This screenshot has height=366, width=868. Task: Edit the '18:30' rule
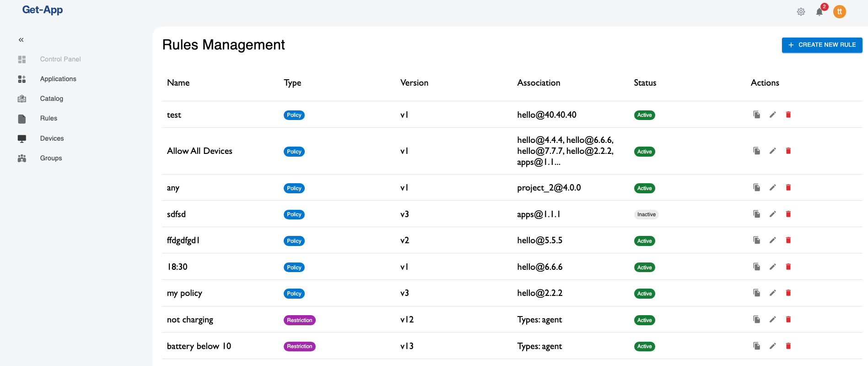(772, 267)
